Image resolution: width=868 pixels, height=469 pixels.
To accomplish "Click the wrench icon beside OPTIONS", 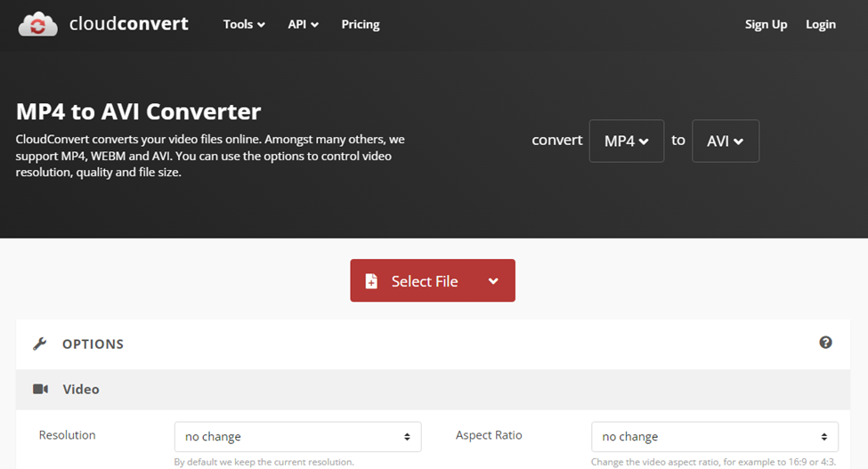I will [x=40, y=344].
